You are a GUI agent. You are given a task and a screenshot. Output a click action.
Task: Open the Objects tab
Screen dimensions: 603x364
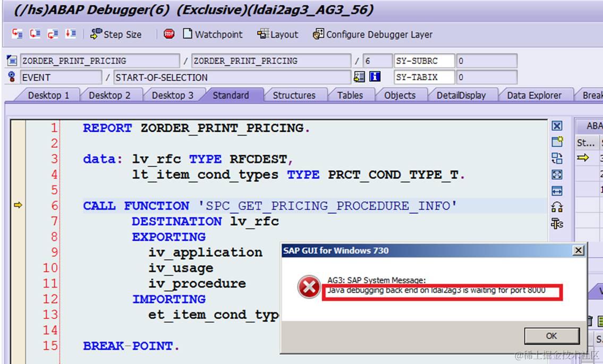tap(400, 95)
